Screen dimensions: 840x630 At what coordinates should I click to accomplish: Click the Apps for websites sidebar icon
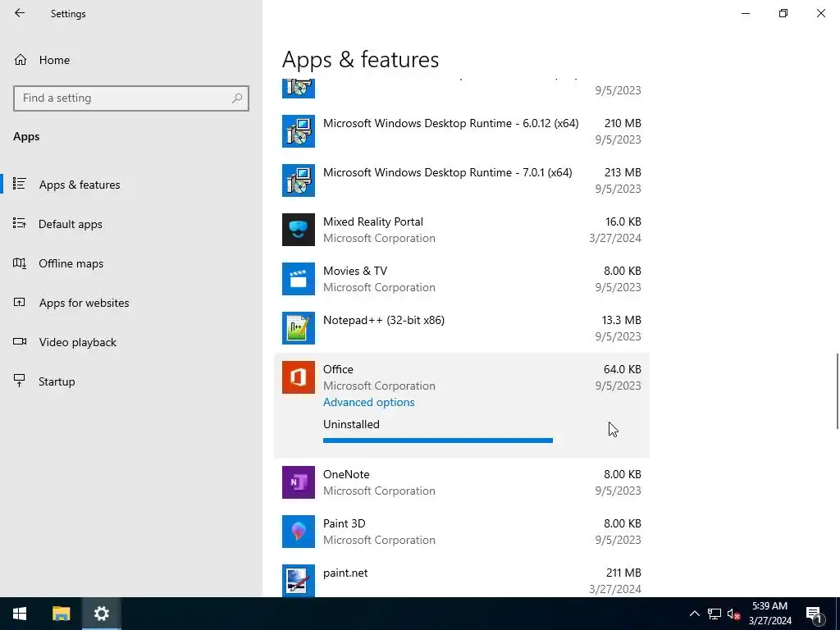coord(20,302)
